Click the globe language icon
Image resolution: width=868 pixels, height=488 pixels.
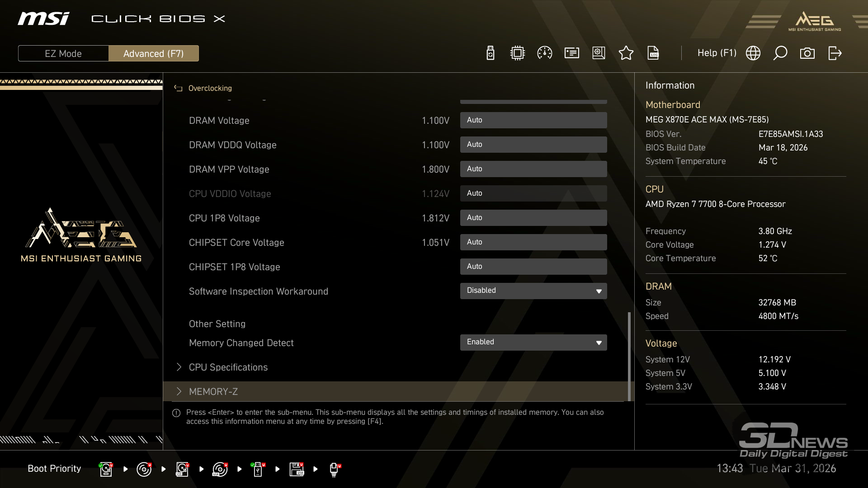tap(753, 53)
